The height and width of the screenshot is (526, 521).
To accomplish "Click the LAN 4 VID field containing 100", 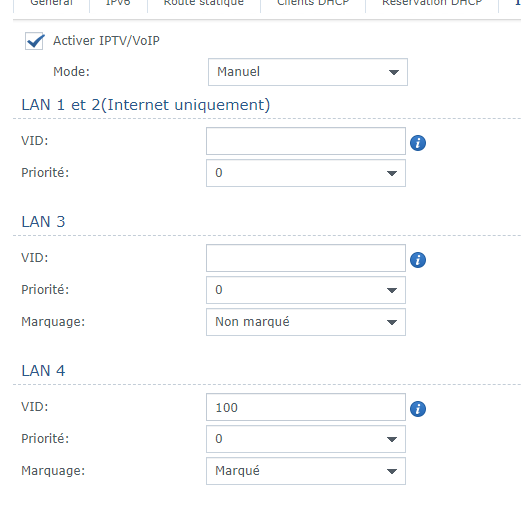I will pyautogui.click(x=306, y=407).
